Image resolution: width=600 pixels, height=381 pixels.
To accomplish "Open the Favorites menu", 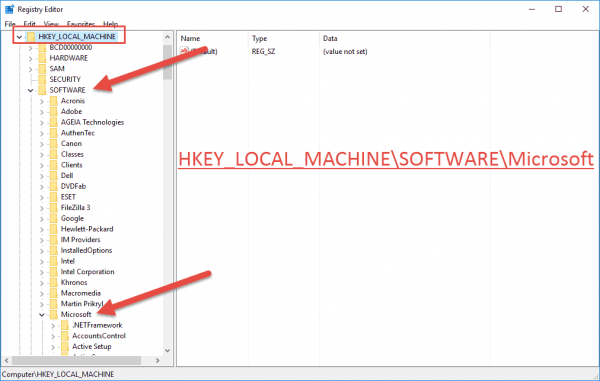I will pos(81,24).
